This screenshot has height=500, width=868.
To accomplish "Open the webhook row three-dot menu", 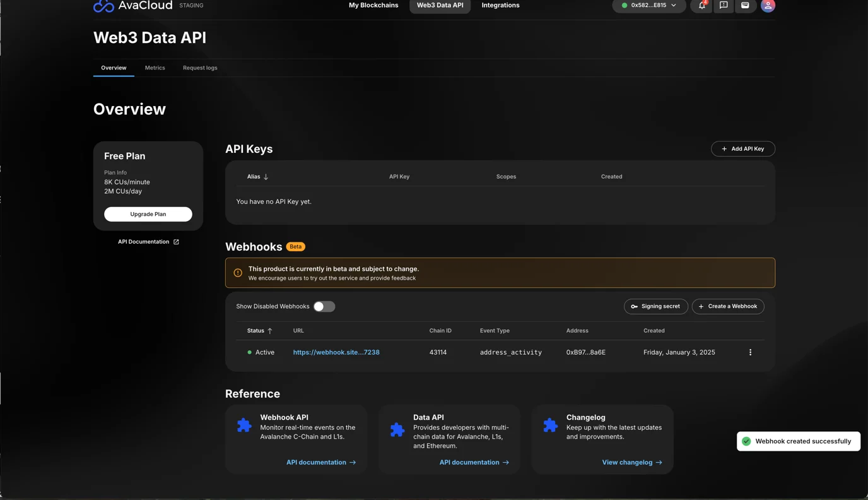I will pos(750,352).
